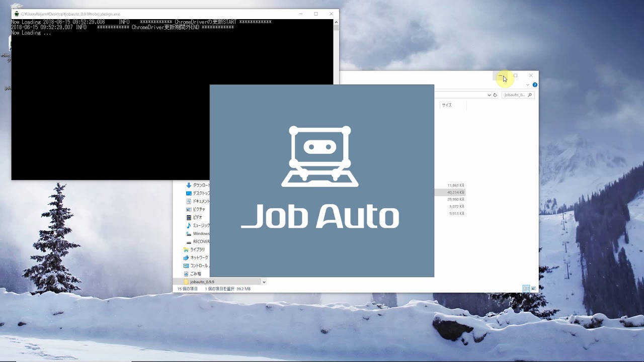Click the Job Auto splash screen logo
Screen dimensions: 644x362
coord(320,176)
